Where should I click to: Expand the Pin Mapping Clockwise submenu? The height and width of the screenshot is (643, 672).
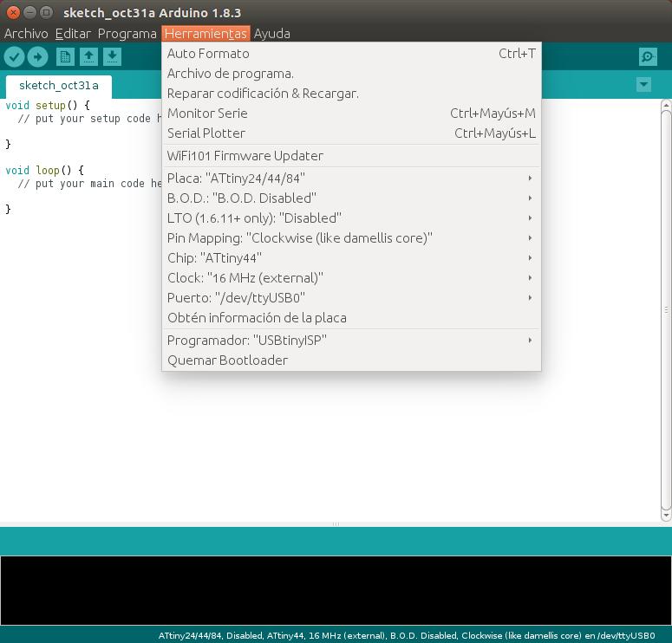tap(351, 237)
